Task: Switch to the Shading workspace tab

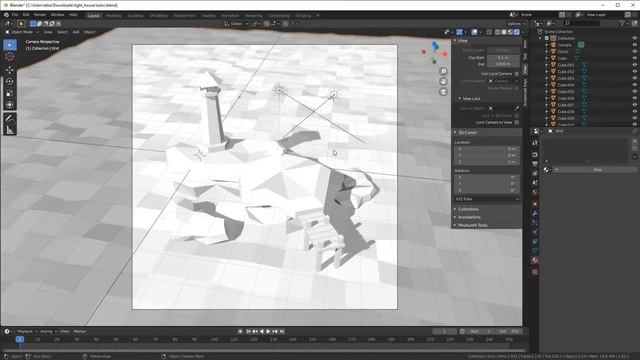Action: [209, 16]
